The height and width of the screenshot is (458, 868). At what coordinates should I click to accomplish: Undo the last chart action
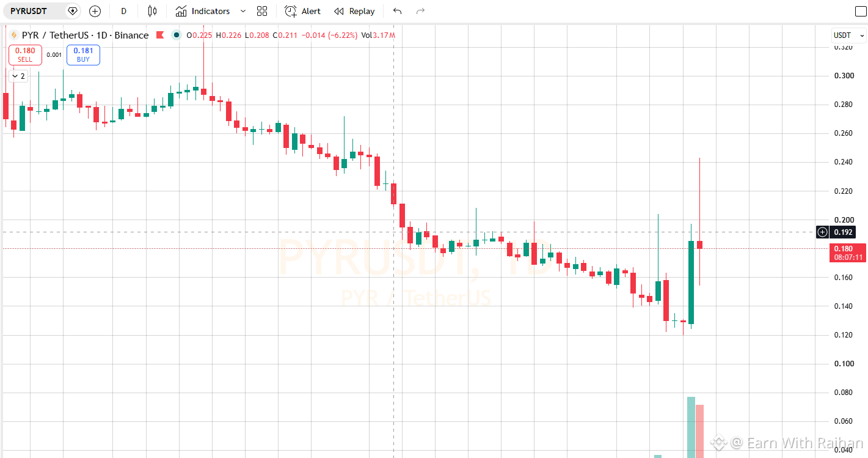[x=398, y=11]
